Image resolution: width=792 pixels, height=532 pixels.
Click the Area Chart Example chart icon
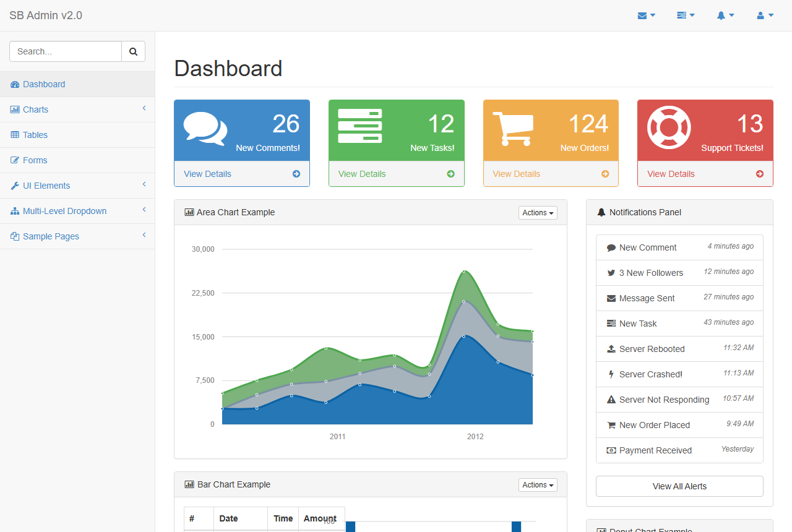(x=189, y=212)
